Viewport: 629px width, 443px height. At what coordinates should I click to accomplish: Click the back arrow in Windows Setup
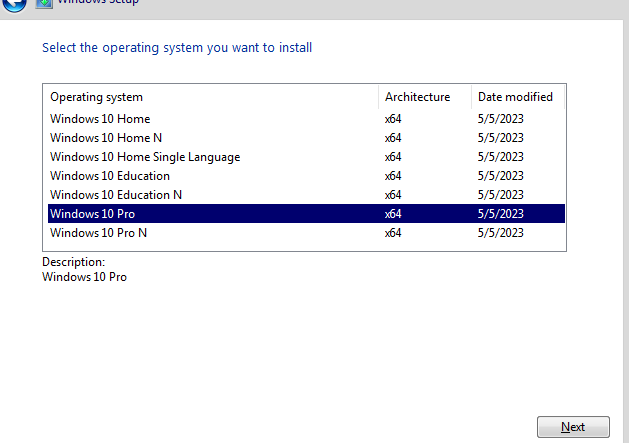[x=14, y=4]
